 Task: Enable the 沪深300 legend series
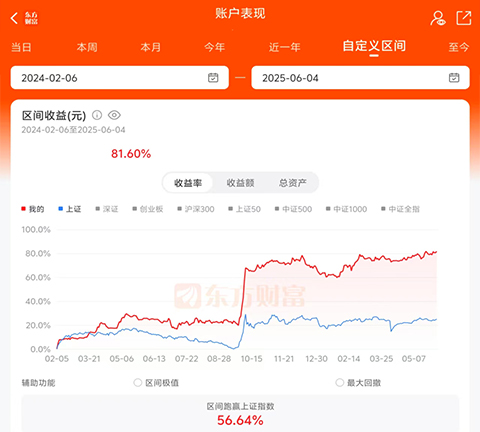[x=196, y=209]
